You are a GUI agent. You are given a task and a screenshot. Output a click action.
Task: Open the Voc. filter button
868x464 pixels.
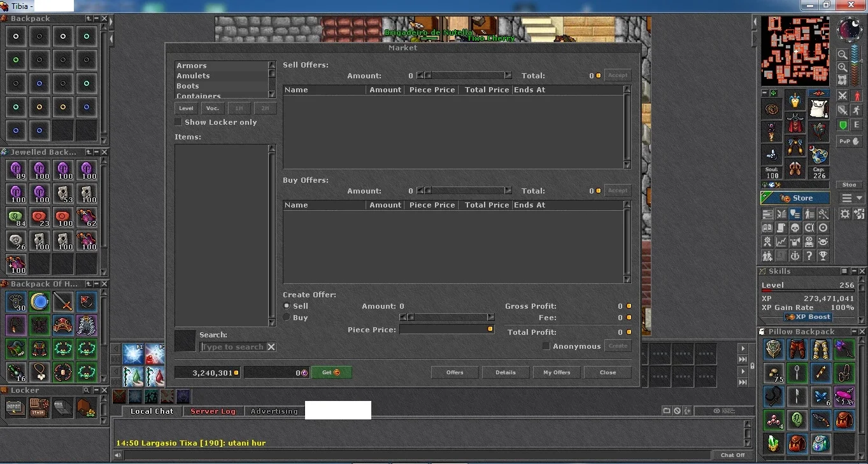click(x=213, y=108)
